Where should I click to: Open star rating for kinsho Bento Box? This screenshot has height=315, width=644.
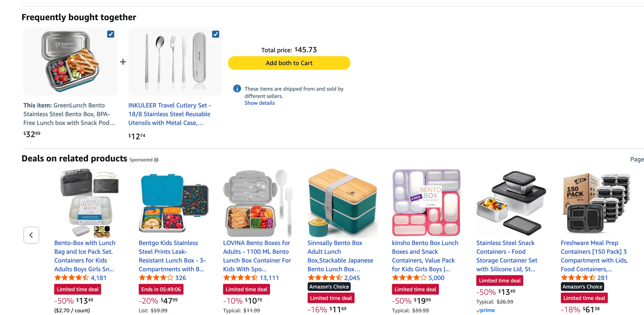[x=409, y=278]
